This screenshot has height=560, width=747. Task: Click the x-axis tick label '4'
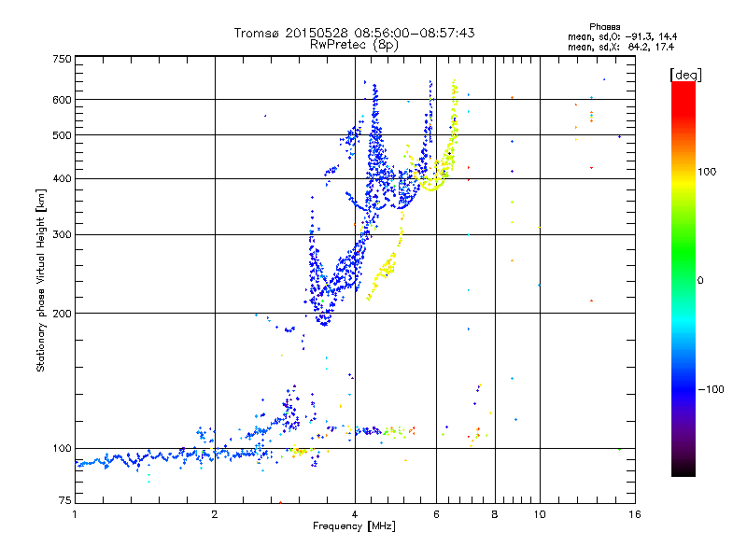coord(355,514)
